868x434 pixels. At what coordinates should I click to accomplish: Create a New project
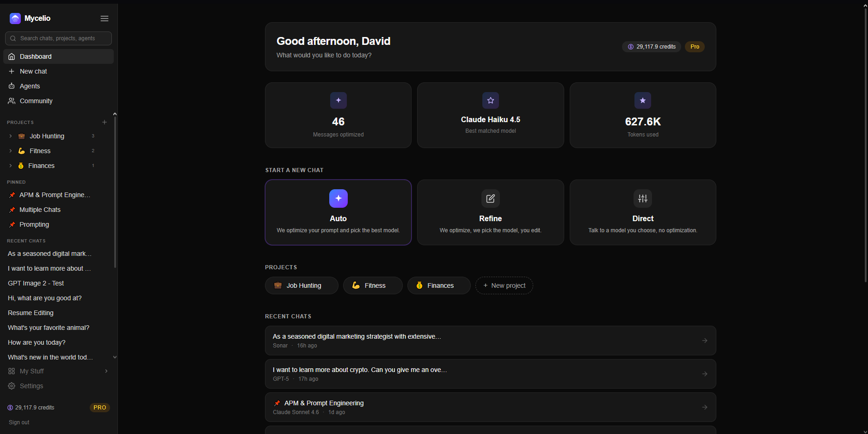(x=504, y=285)
